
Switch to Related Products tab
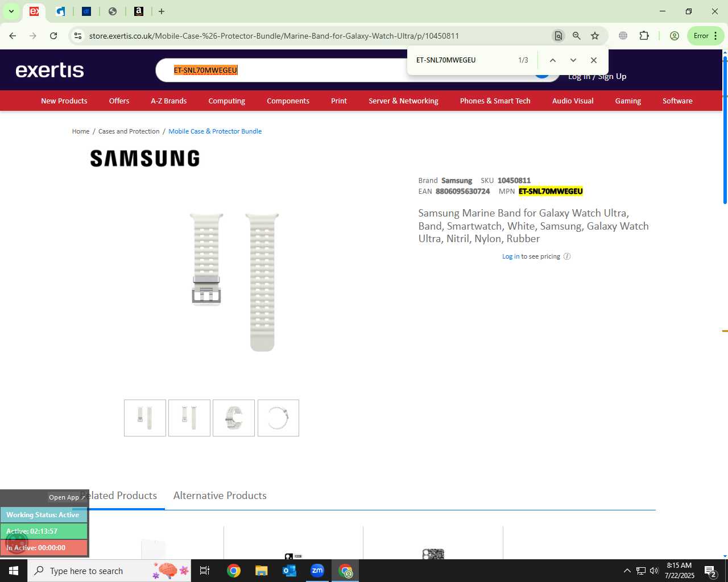(118, 496)
